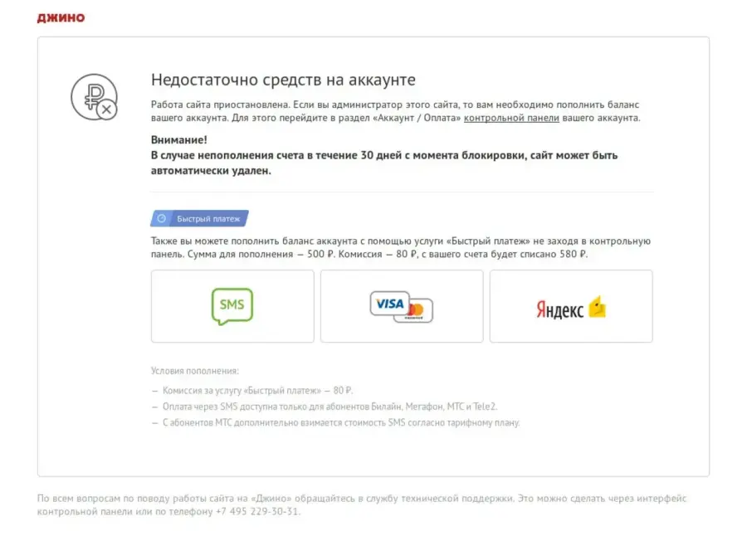Click the Mastercard card logo
Viewport: 747px width, 560px height.
417,311
